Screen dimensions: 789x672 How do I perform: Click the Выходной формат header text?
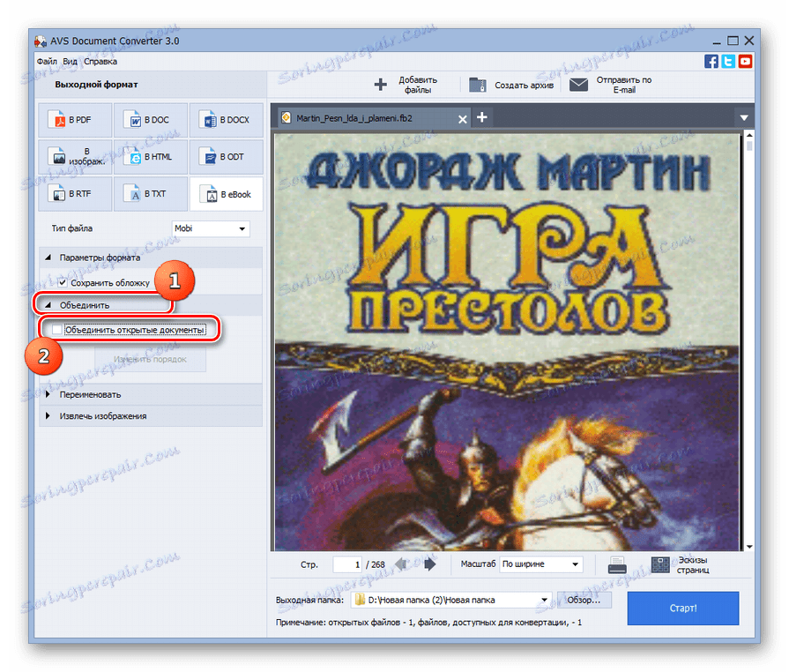(96, 85)
